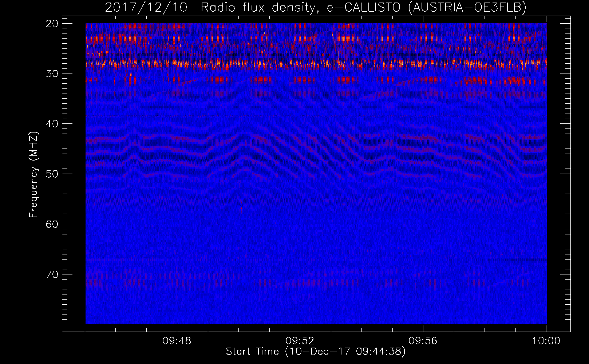This screenshot has width=589, height=364.
Task: Click the '20' frequency axis label
Action: pyautogui.click(x=52, y=24)
